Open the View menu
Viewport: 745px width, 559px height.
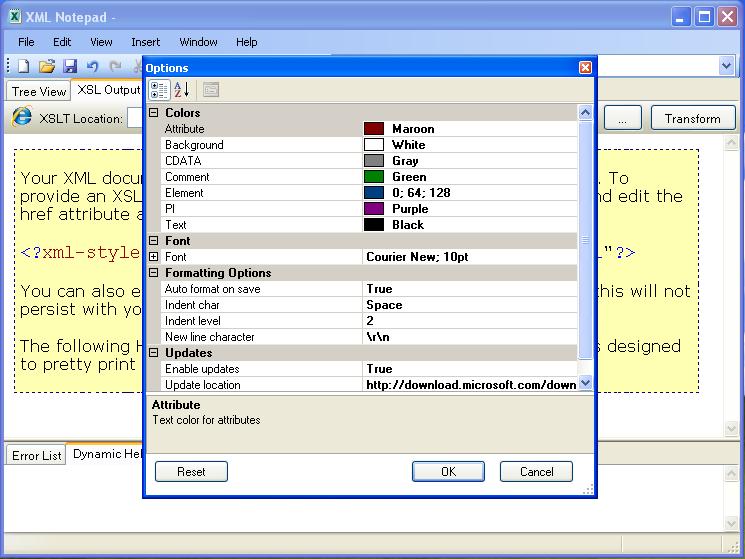coord(101,42)
